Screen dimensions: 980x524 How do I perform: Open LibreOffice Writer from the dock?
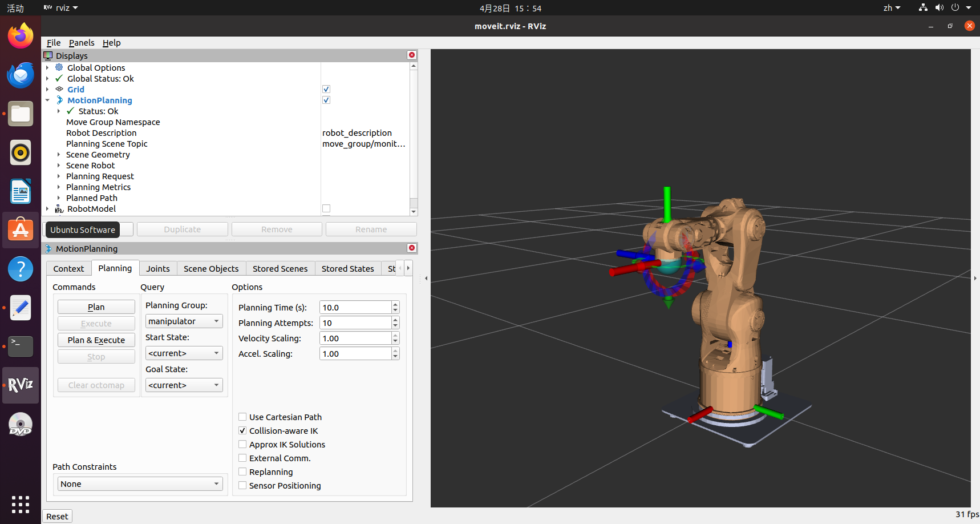(x=21, y=191)
